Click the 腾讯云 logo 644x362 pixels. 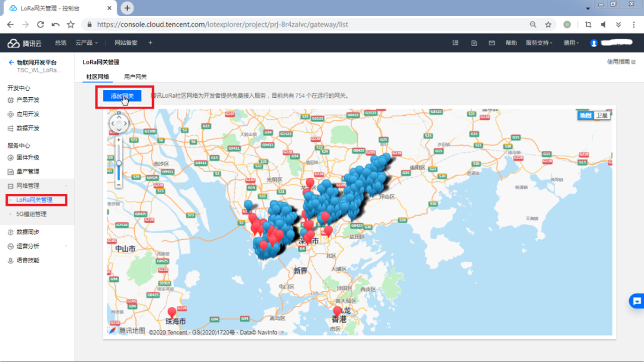click(x=24, y=43)
